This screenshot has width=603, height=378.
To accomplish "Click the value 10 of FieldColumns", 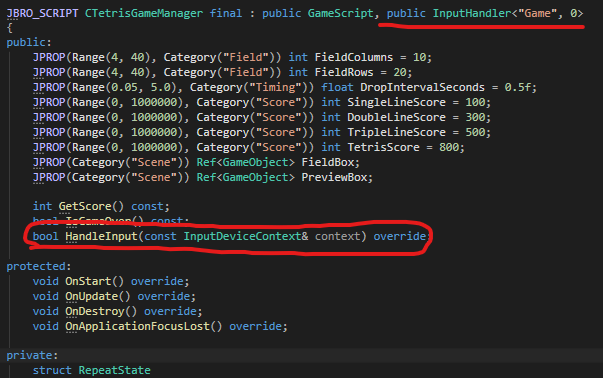I will [x=420, y=57].
